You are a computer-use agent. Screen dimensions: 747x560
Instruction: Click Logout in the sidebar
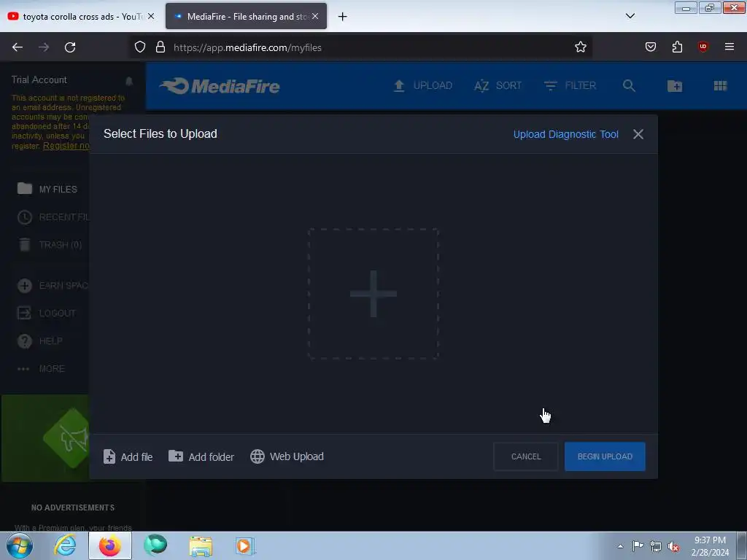click(x=46, y=314)
